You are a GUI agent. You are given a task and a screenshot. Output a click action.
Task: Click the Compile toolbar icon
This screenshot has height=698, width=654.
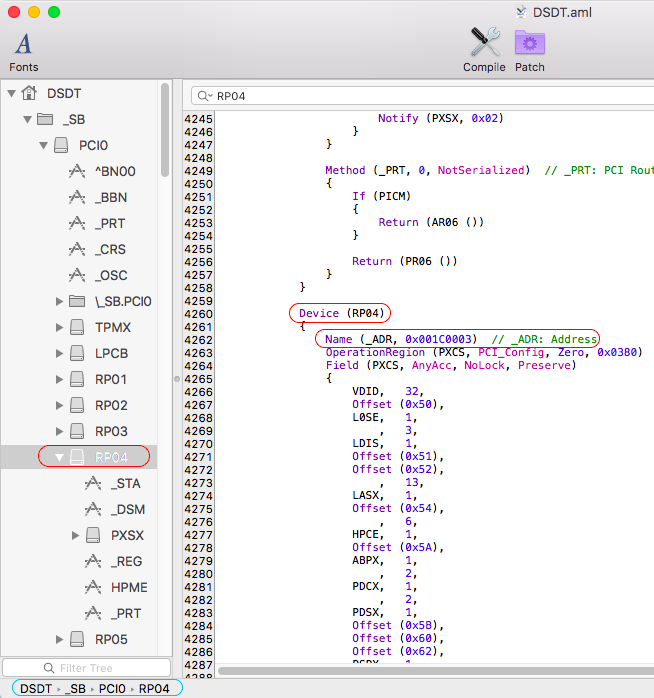(484, 43)
